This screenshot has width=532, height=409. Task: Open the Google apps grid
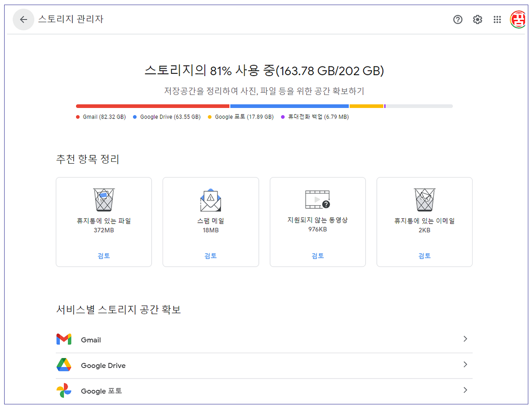(497, 20)
